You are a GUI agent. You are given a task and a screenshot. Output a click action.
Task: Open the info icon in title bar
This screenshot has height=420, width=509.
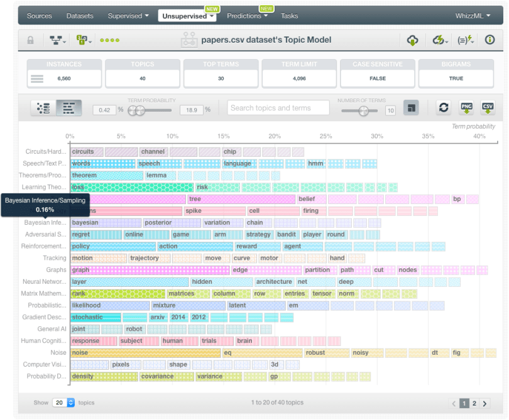490,40
